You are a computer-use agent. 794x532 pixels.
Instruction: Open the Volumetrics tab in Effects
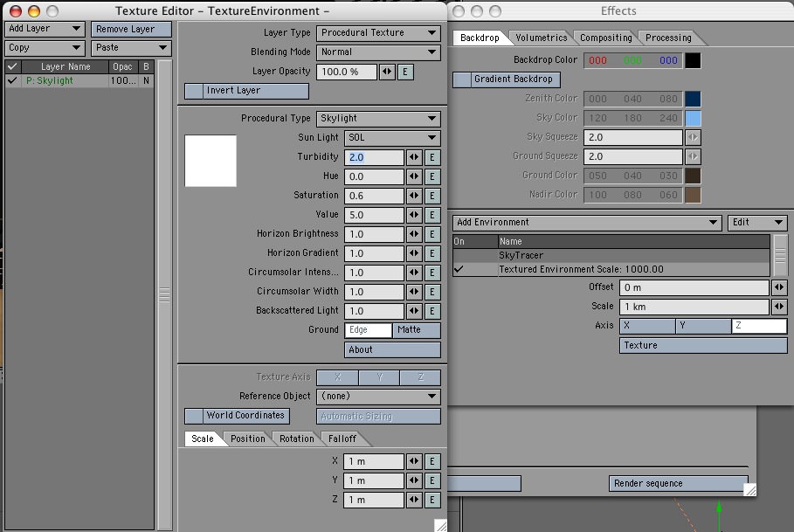pos(542,38)
